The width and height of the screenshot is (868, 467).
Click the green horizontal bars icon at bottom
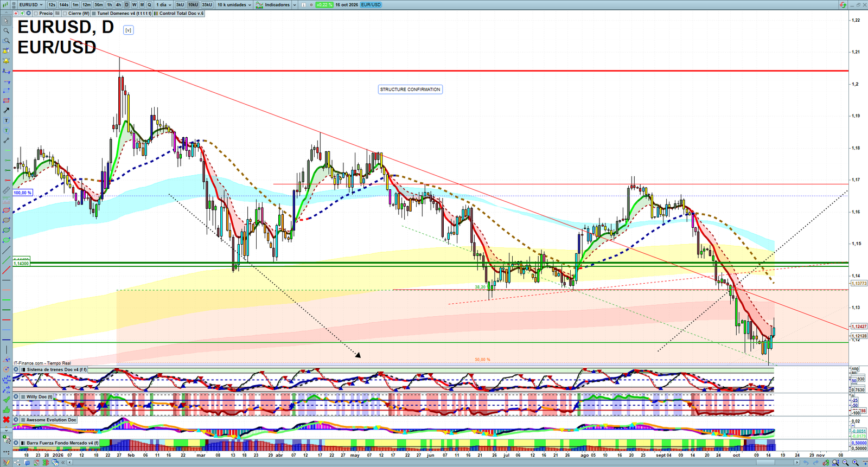tap(46, 463)
